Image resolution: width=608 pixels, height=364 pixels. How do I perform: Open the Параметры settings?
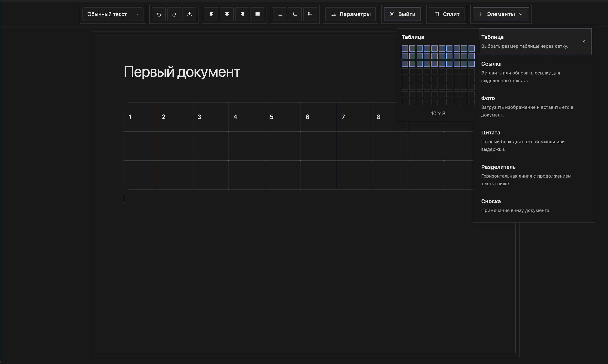tap(351, 14)
